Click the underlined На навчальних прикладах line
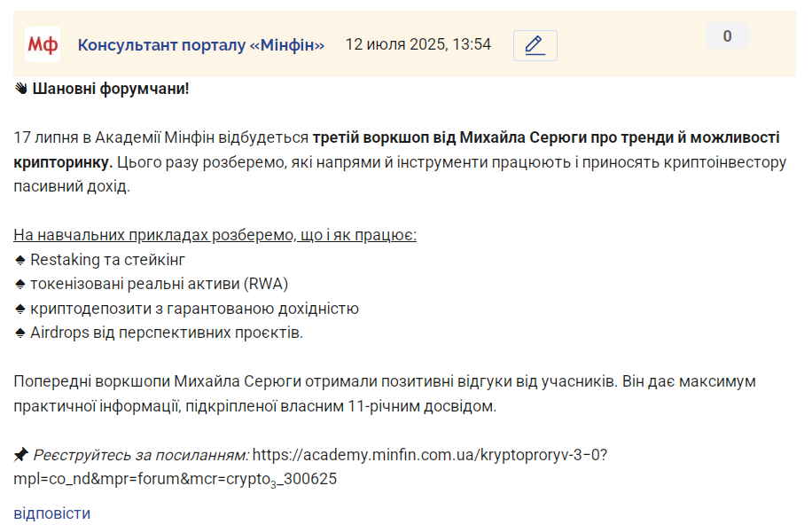812x525 pixels. pyautogui.click(x=215, y=235)
